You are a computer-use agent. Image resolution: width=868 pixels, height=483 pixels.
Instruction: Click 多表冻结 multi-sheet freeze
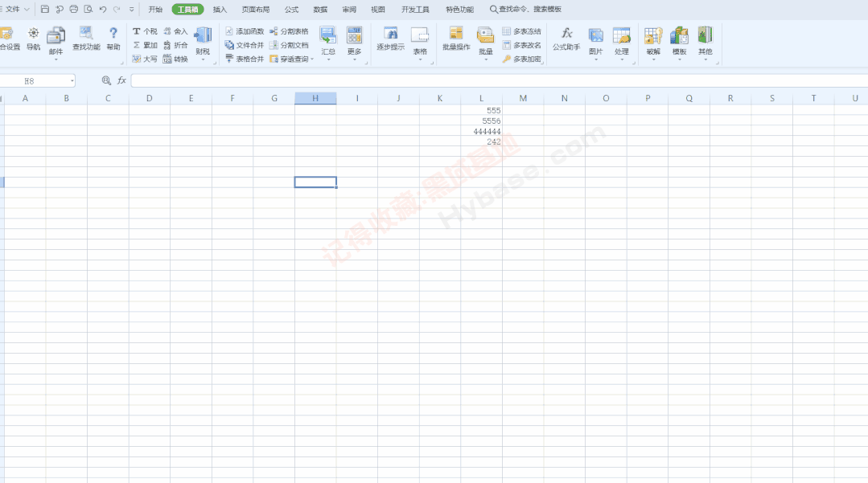point(521,31)
